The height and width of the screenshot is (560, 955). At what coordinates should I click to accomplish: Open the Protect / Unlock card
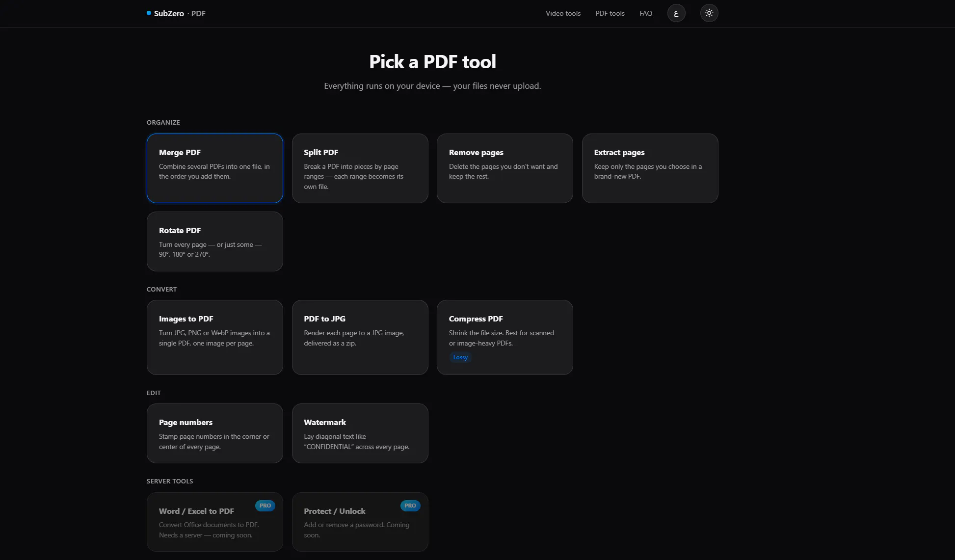(x=360, y=522)
